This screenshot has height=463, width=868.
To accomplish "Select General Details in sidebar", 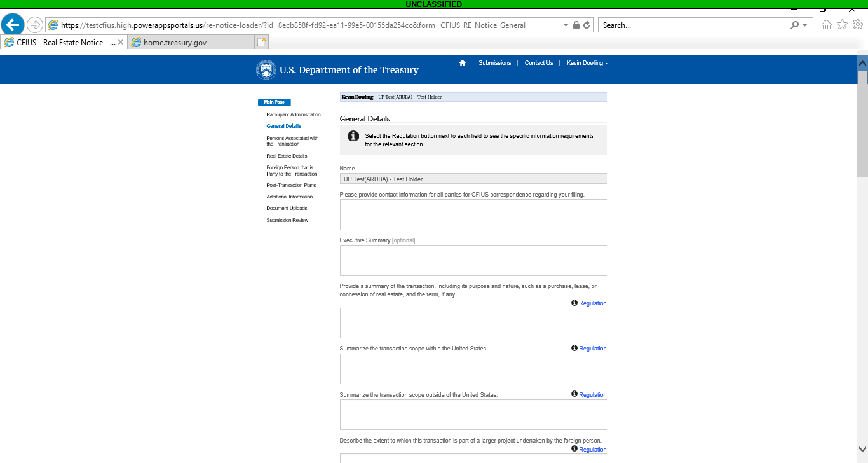I will tap(284, 127).
